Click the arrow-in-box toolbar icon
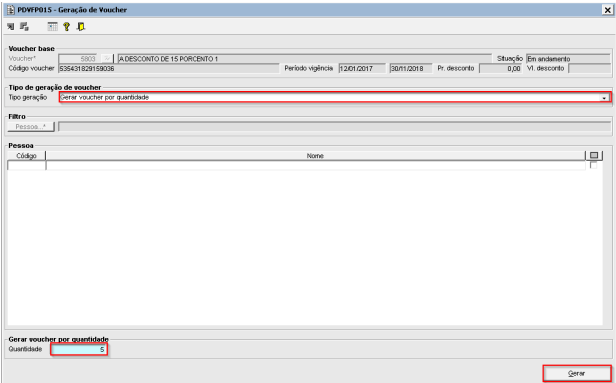Image resolution: width=616 pixels, height=383 pixels. (11, 27)
